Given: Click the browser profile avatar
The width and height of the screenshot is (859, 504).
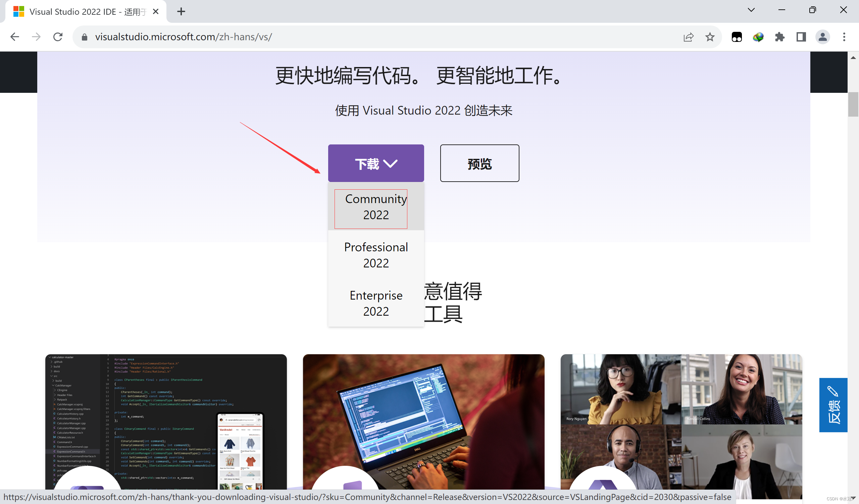Looking at the screenshot, I should [x=822, y=37].
